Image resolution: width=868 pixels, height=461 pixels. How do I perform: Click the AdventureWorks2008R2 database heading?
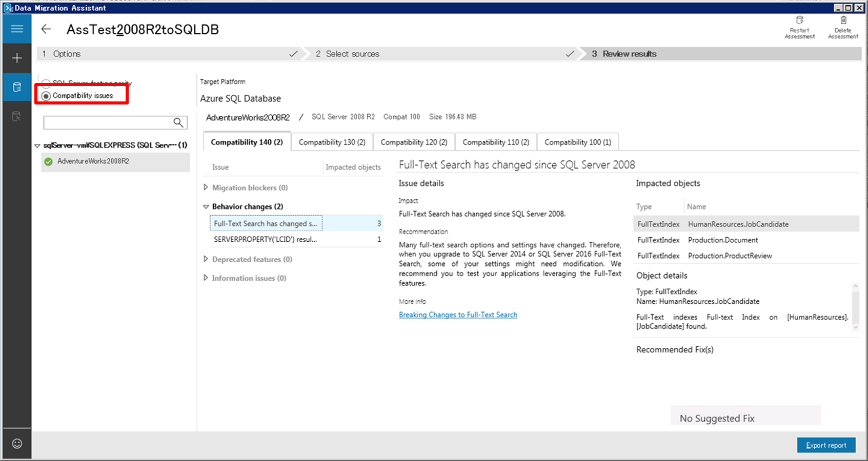(x=248, y=117)
